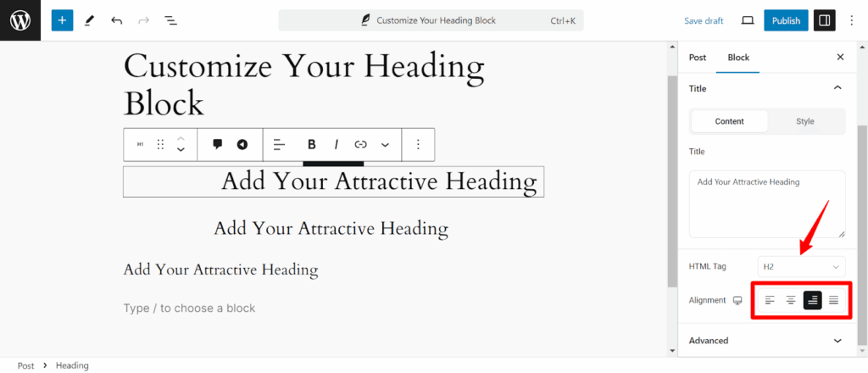Undo the last change
868x373 pixels.
(116, 20)
